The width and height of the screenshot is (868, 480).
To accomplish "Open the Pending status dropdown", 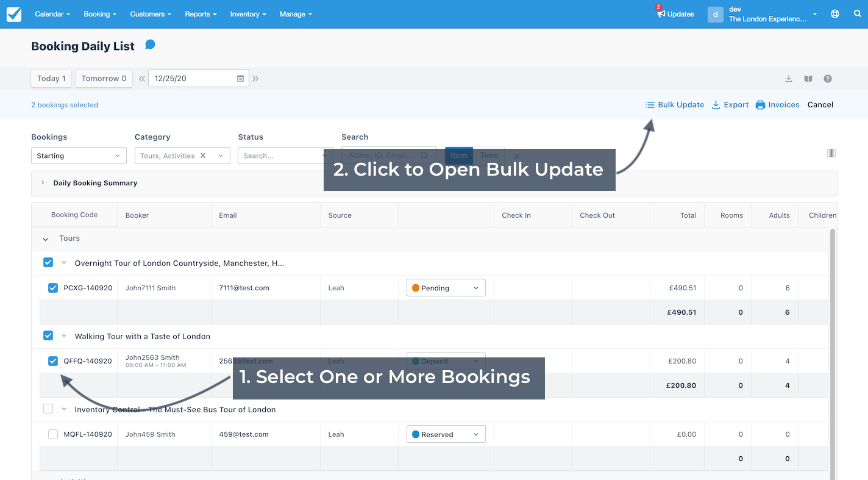I will (446, 288).
